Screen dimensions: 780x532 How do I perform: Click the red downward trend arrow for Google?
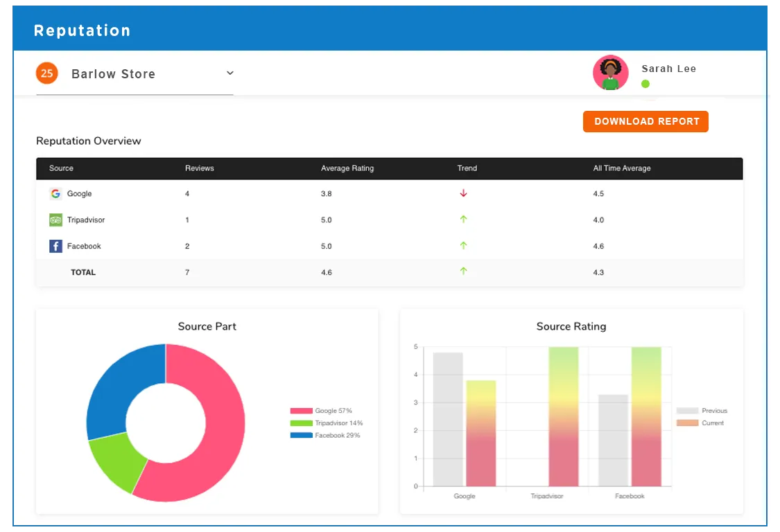(x=463, y=194)
